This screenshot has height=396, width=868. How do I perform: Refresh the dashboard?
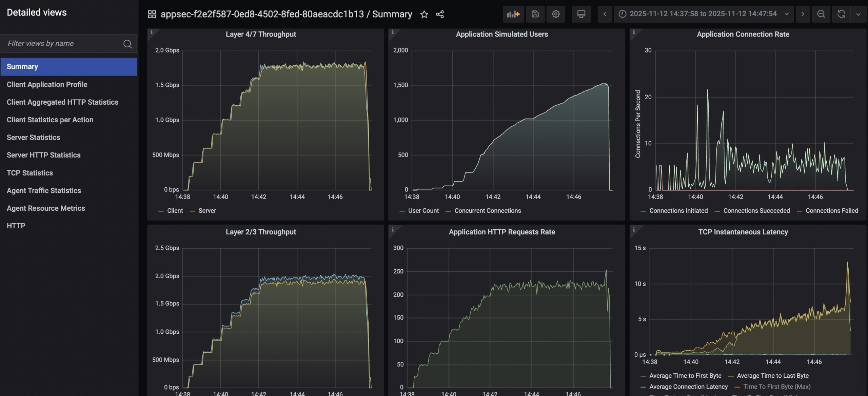click(841, 14)
